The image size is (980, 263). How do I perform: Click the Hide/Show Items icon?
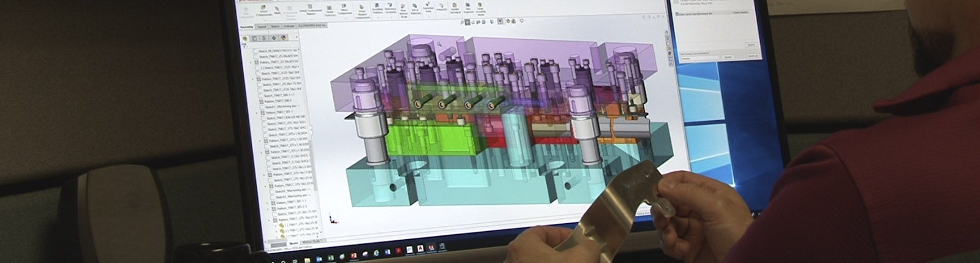pos(501,22)
